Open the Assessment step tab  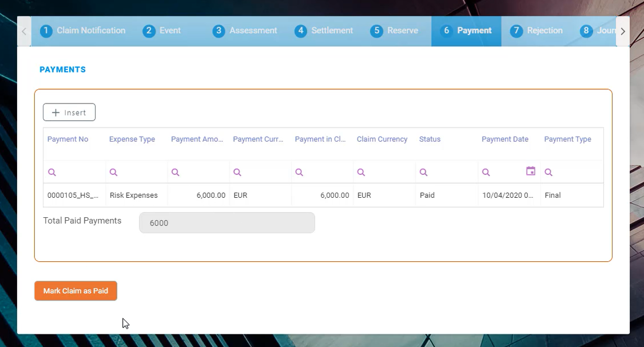(245, 31)
